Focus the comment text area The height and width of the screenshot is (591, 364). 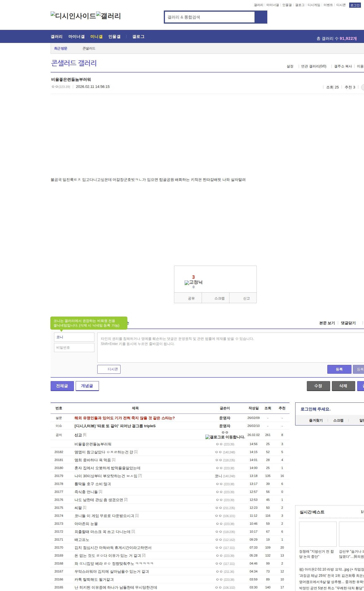(231, 348)
